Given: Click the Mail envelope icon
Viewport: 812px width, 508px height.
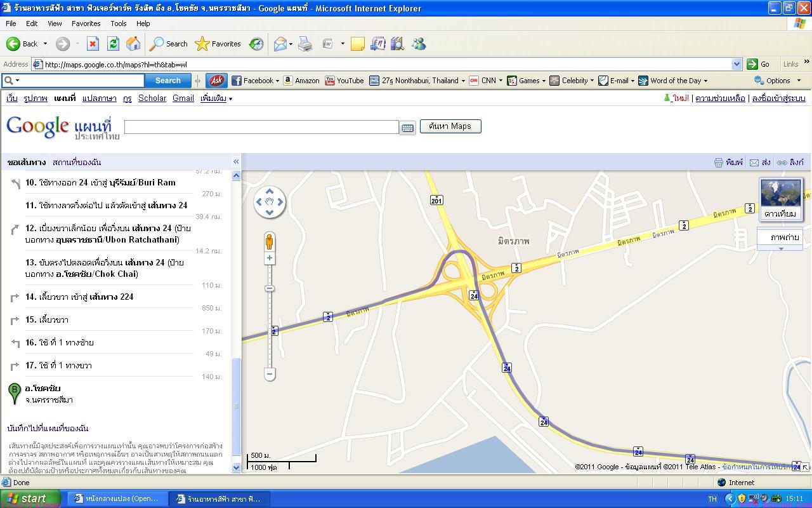Looking at the screenshot, I should coord(280,44).
